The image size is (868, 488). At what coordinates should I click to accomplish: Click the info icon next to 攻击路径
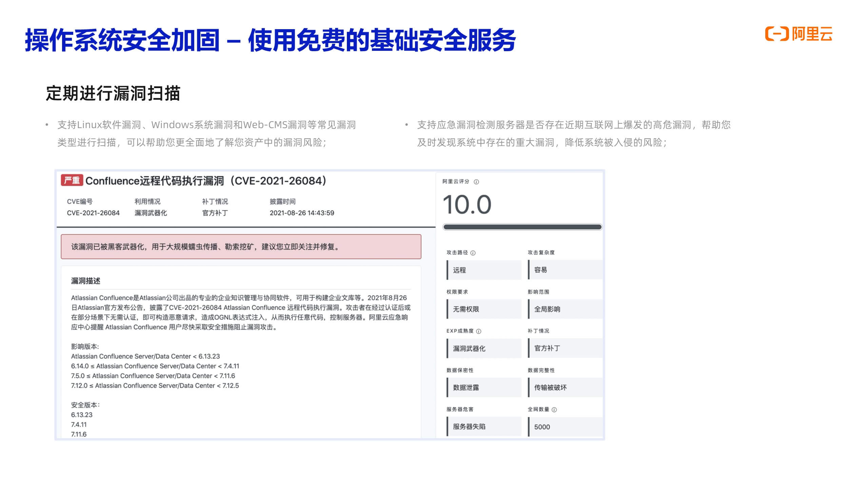coord(473,253)
